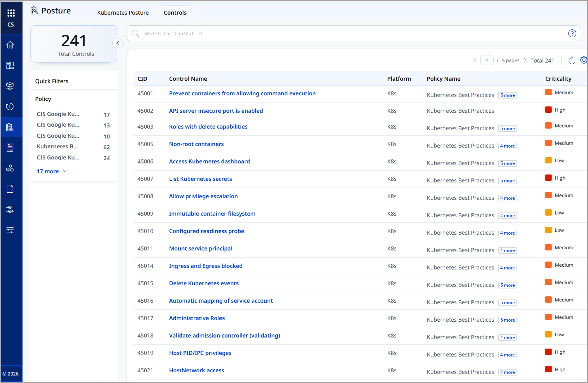
Task: Open 'HostNetwork access' control
Action: pos(196,370)
